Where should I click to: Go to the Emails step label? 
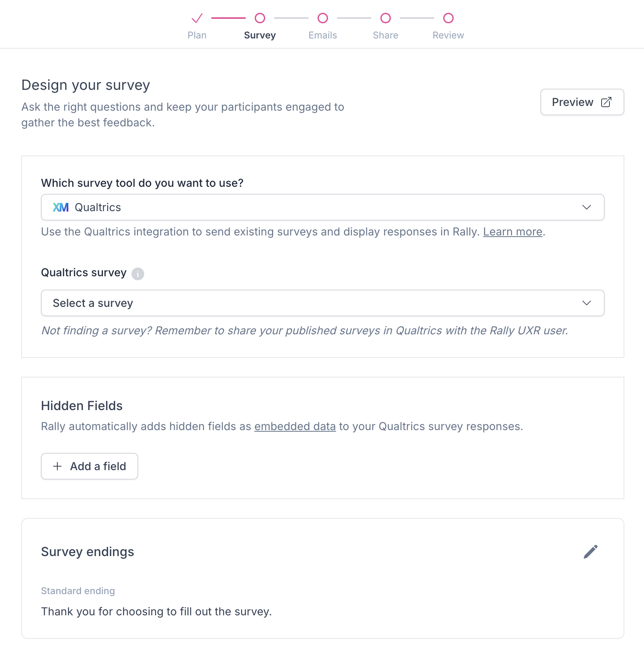coord(323,35)
